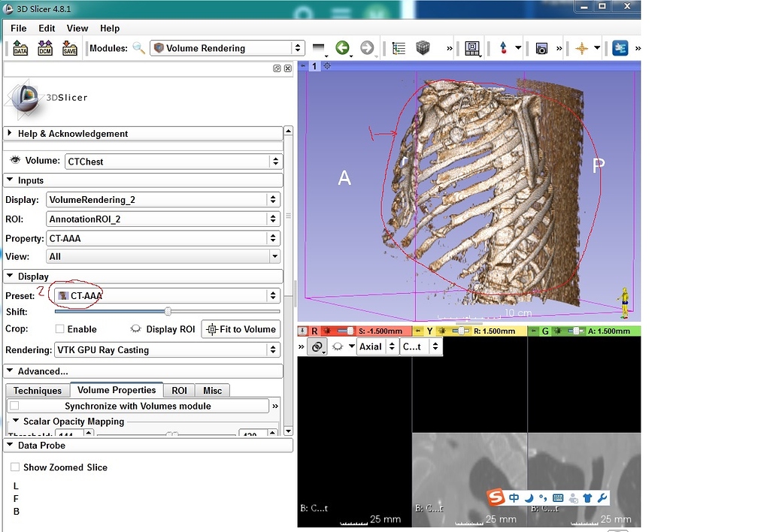Open the Edit menu
This screenshot has width=770, height=532.
pyautogui.click(x=47, y=29)
